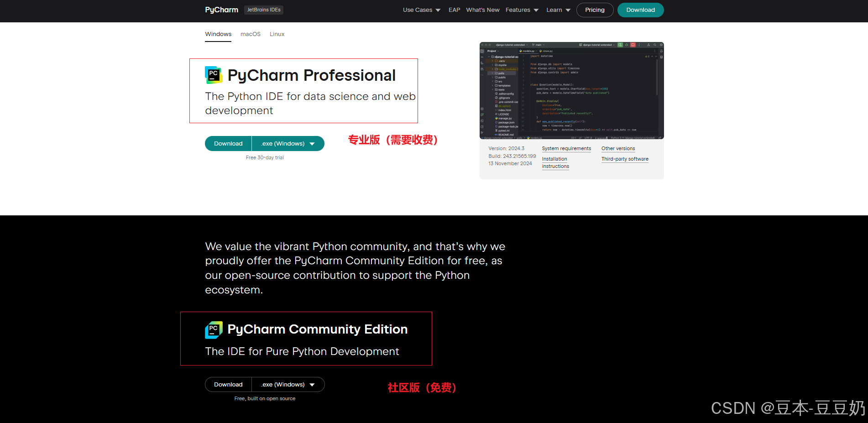Click the 'Version: 2024.3' text

[506, 149]
